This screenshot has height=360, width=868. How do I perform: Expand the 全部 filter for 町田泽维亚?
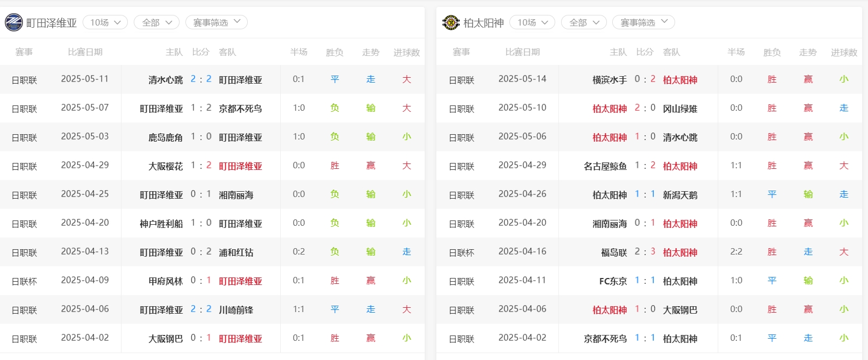click(x=156, y=22)
